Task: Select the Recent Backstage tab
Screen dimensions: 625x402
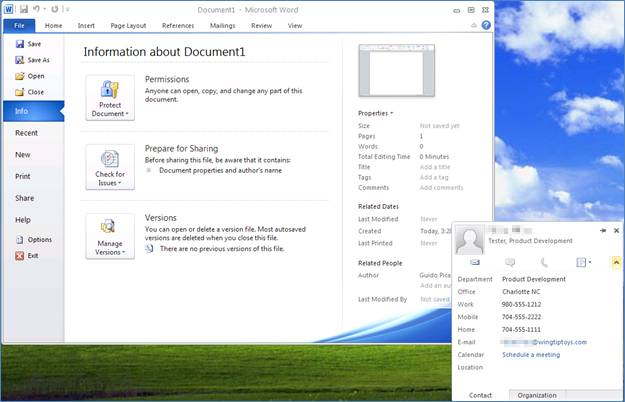Action: click(26, 133)
